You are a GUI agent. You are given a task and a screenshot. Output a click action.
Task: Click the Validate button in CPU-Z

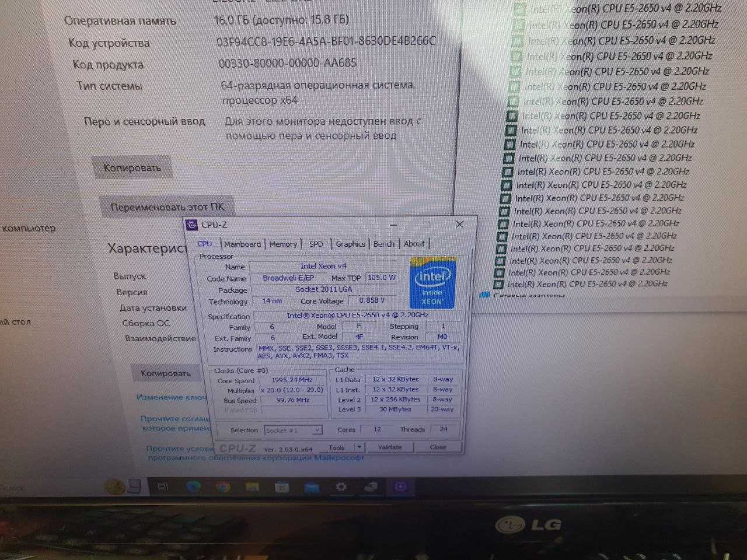(390, 447)
